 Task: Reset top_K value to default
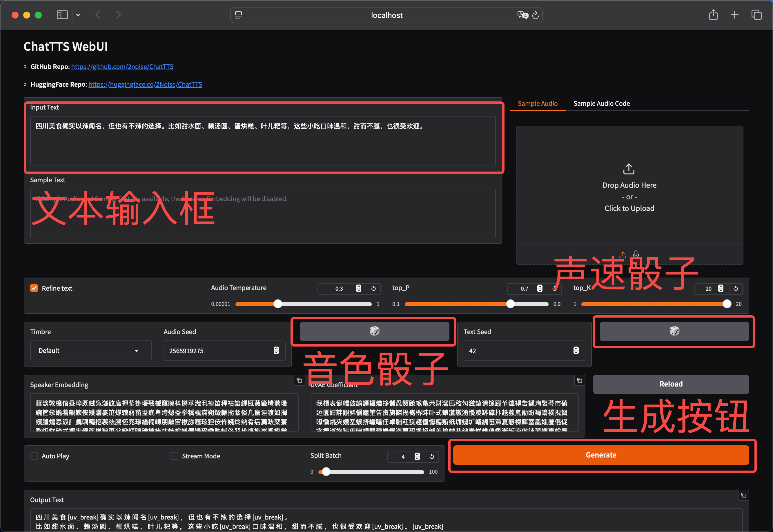tap(736, 288)
